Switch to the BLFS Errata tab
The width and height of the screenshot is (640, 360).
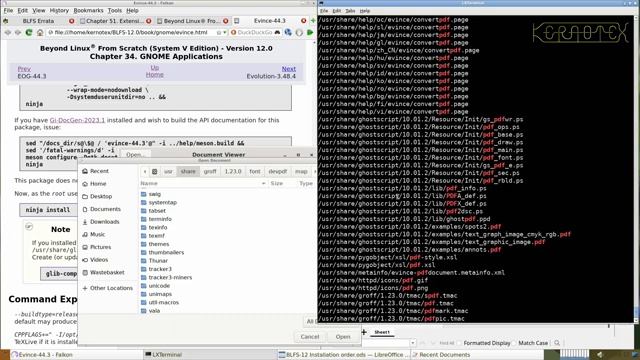38,21
